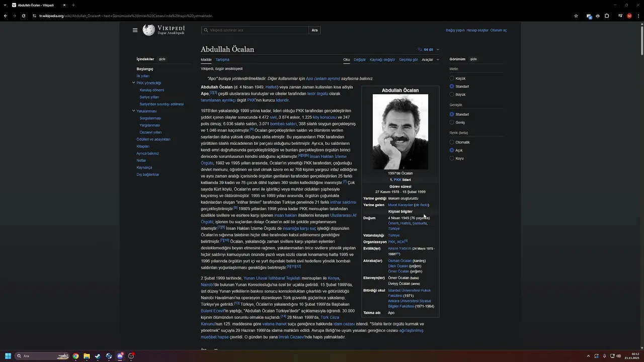The image size is (644, 362).
Task: Open the 64 dil languages dropdown
Action: point(429,50)
